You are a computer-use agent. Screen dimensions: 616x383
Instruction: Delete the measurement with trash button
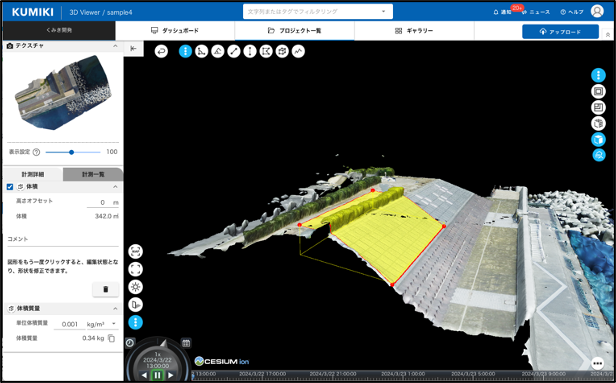coord(106,290)
